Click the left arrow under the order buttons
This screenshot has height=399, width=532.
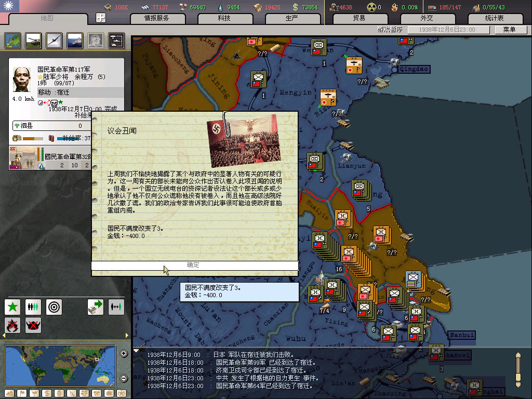click(x=4, y=336)
